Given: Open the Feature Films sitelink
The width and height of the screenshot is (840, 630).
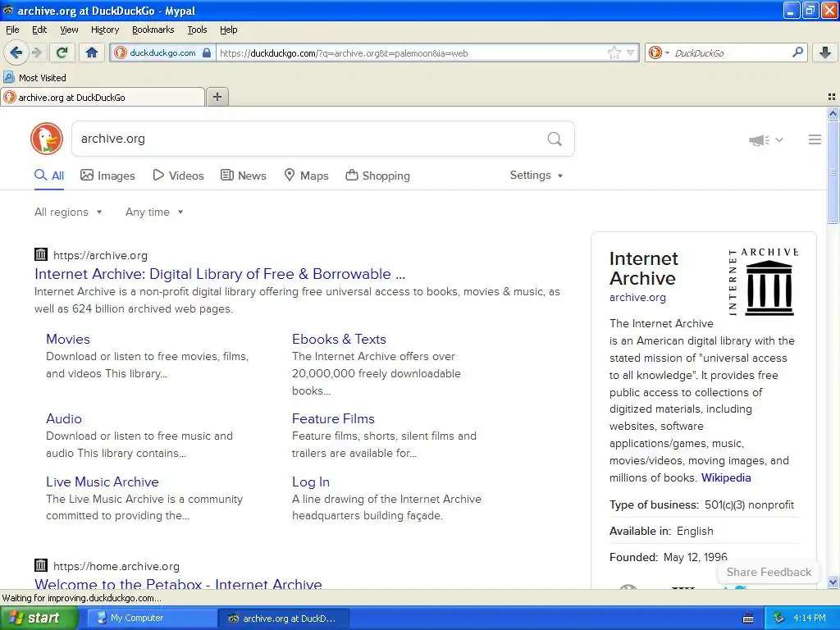Looking at the screenshot, I should point(333,418).
